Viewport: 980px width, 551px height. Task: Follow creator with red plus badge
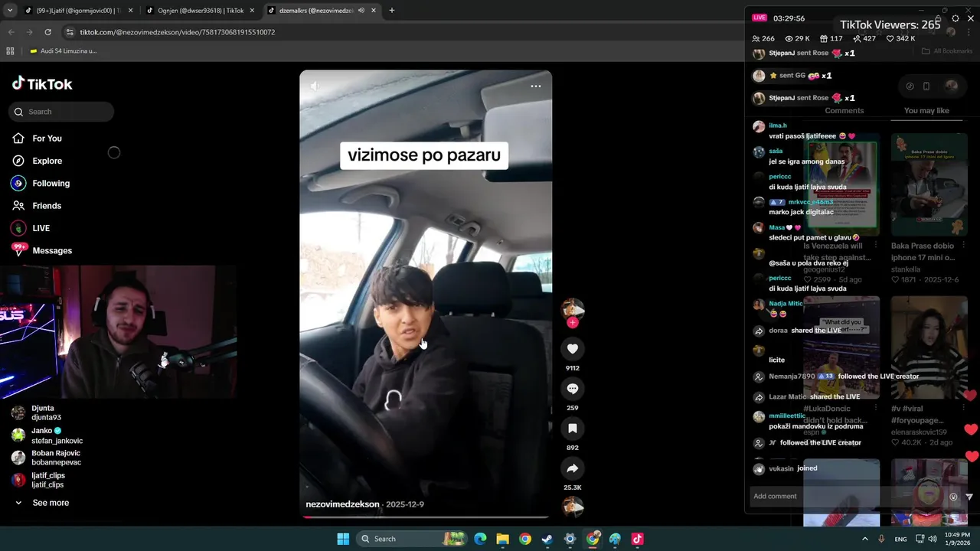(x=573, y=323)
